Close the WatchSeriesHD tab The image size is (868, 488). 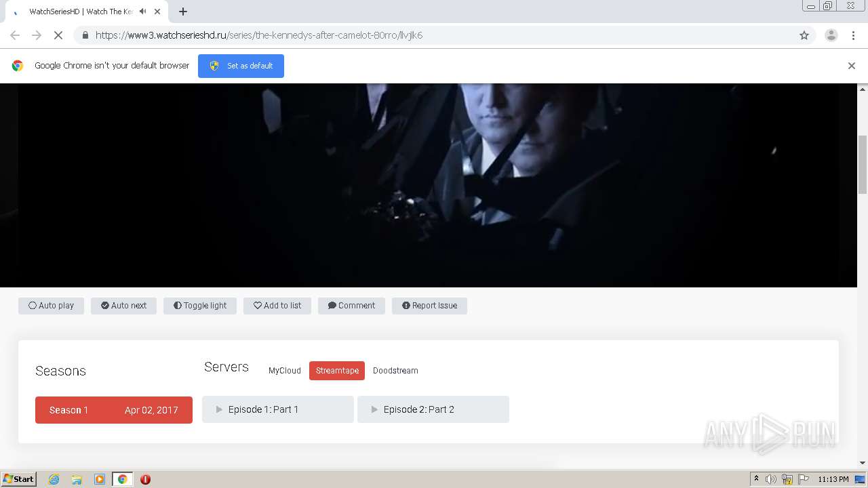tap(157, 12)
